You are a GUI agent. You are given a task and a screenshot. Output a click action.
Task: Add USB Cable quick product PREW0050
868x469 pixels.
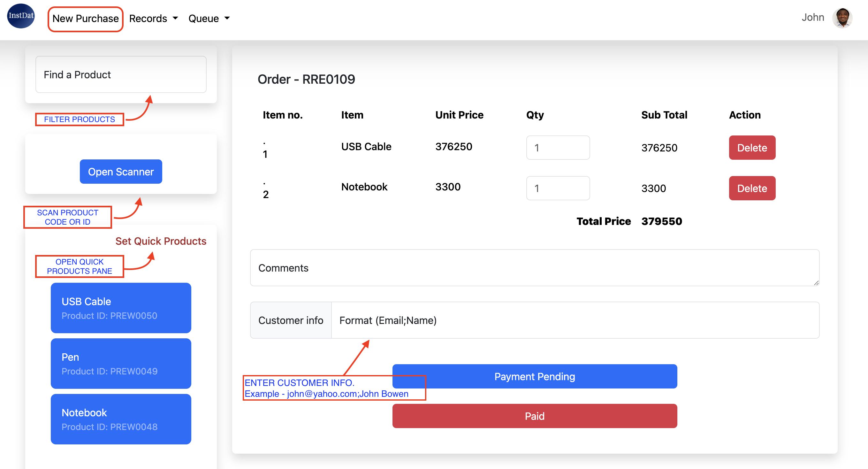(x=121, y=308)
